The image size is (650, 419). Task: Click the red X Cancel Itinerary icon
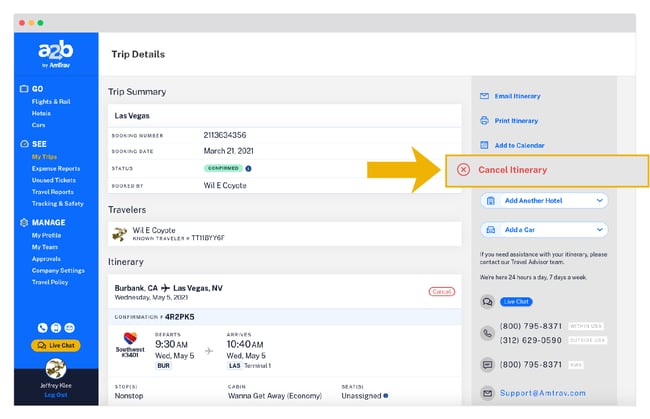pyautogui.click(x=464, y=170)
